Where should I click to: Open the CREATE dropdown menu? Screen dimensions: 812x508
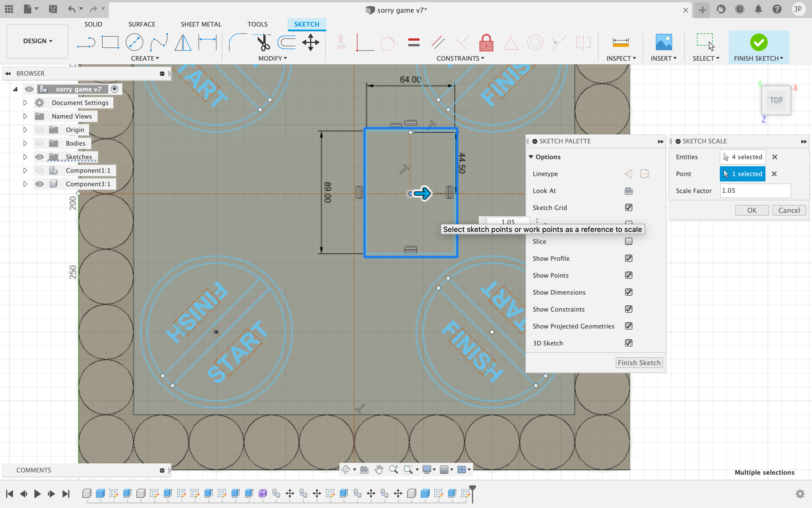(145, 58)
